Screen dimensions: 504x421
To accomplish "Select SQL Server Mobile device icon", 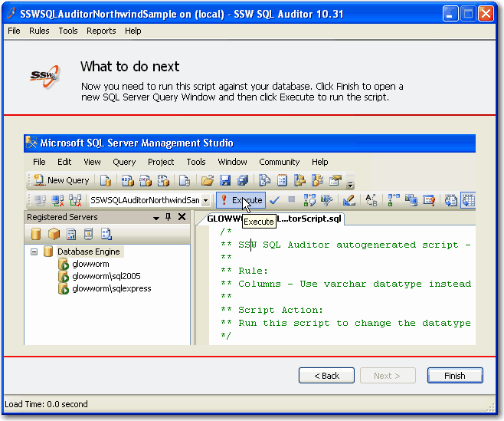I will [x=88, y=234].
